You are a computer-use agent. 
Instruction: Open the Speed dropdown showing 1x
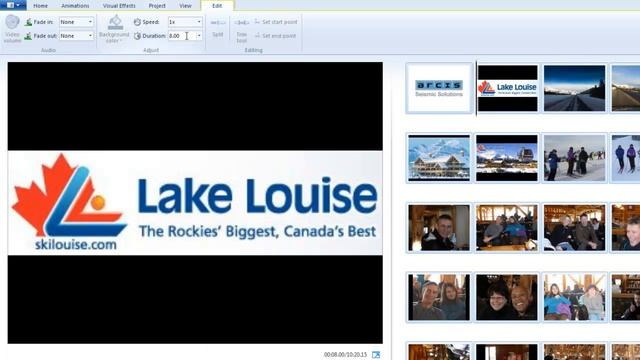coord(185,22)
